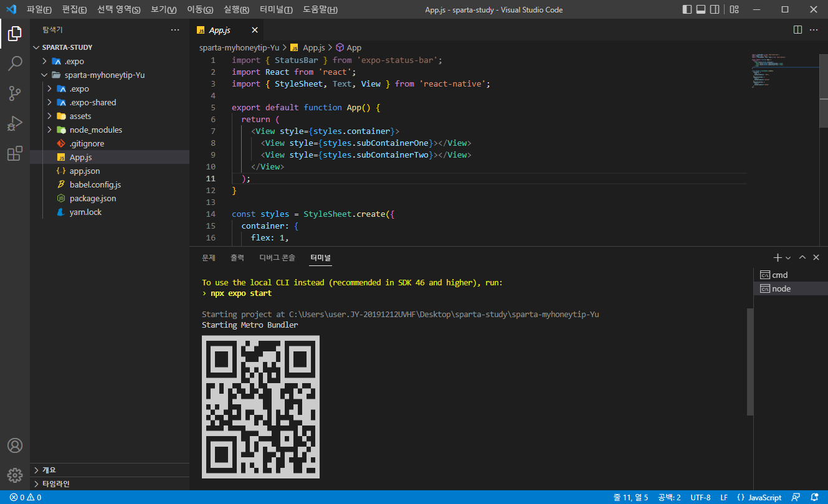Click the App function symbol in the breadcrumb
828x504 pixels.
click(x=348, y=47)
